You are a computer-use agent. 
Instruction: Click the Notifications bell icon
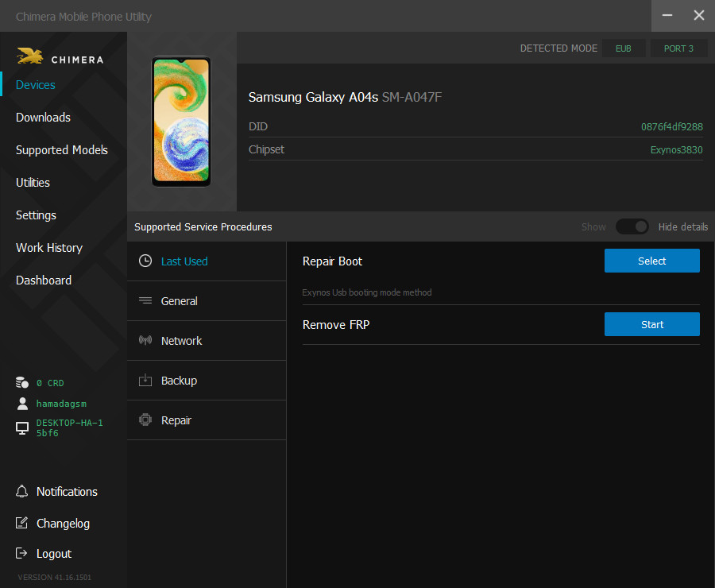(22, 491)
